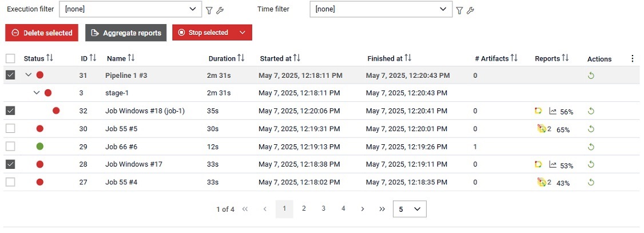644x233 pixels.
Task: Rerun Job 66 #6 with restart icon
Action: (x=591, y=147)
